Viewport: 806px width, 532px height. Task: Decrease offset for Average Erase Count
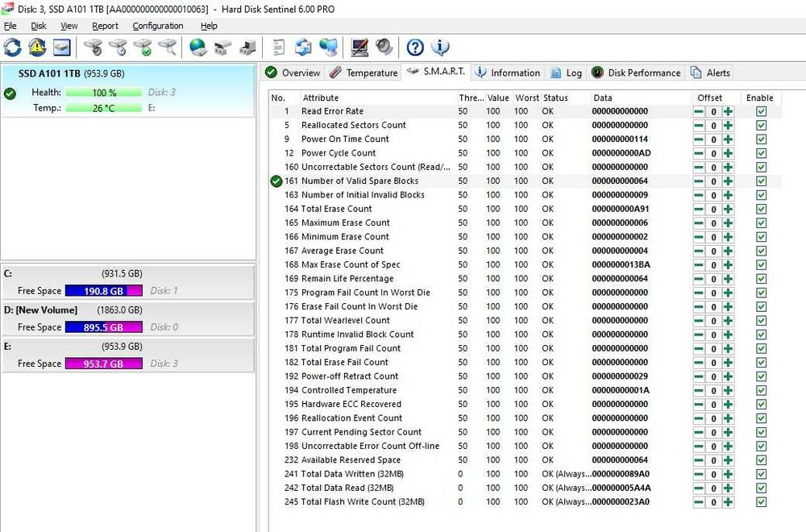(699, 251)
